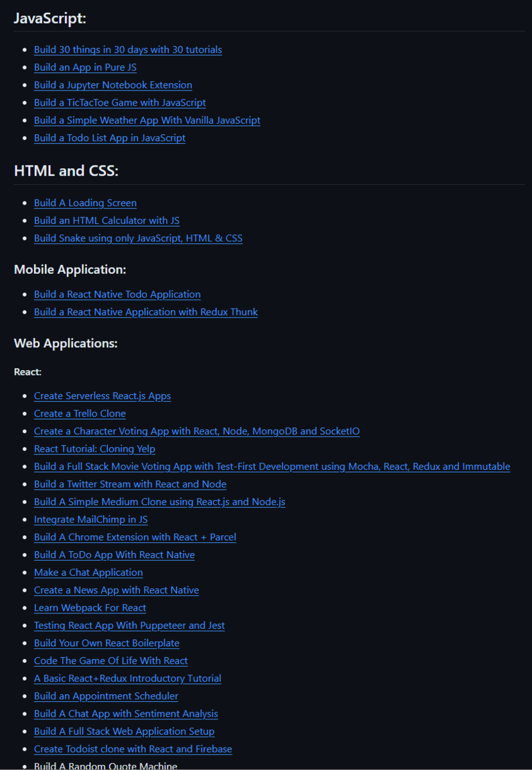Click 'Create a Trello Clone' link
532x770 pixels.
pyautogui.click(x=80, y=414)
